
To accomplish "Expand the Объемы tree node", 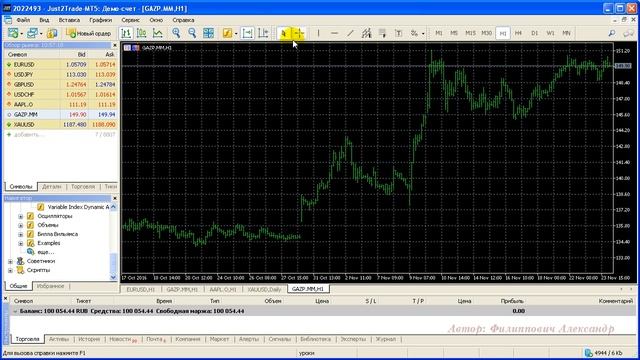I will [x=20, y=225].
